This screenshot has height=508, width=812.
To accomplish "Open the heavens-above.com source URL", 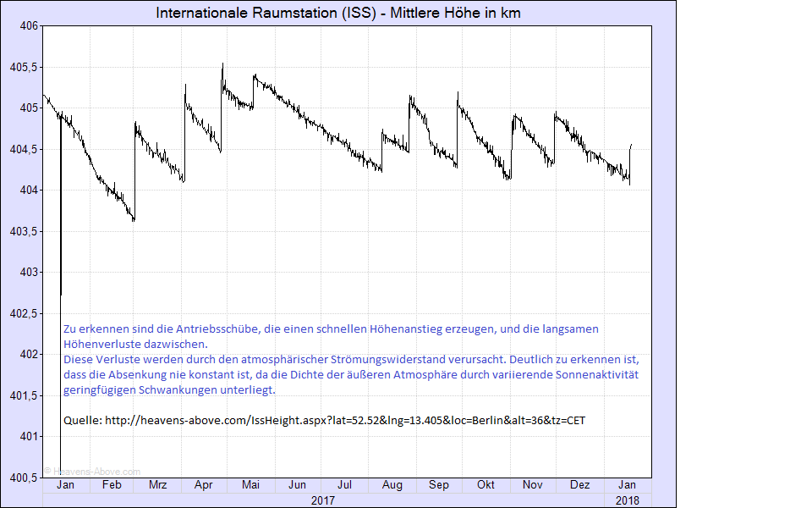I will coord(343,421).
